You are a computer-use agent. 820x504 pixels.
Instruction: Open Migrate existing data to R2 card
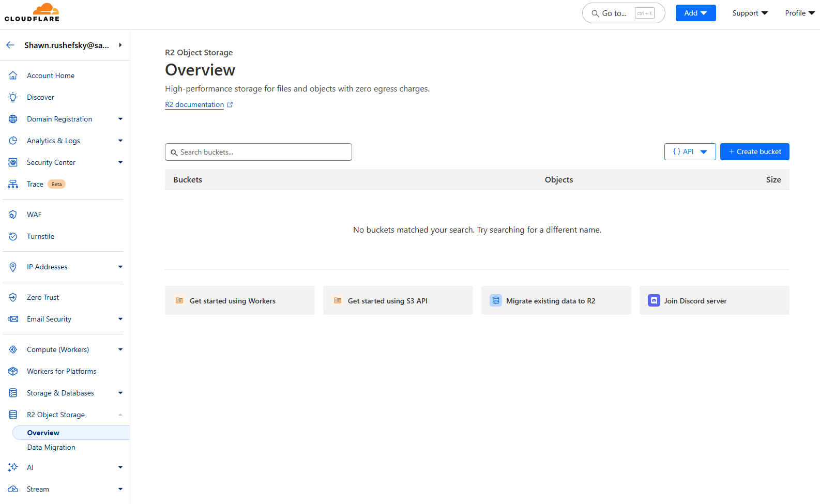pos(556,300)
